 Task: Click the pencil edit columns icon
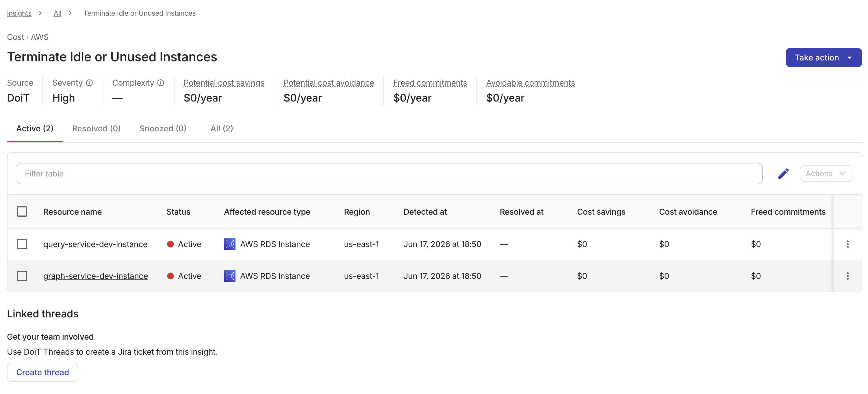point(783,174)
